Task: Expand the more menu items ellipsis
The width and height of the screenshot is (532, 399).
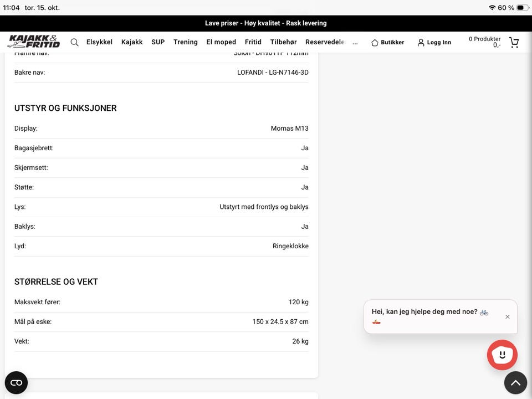Action: click(x=355, y=43)
